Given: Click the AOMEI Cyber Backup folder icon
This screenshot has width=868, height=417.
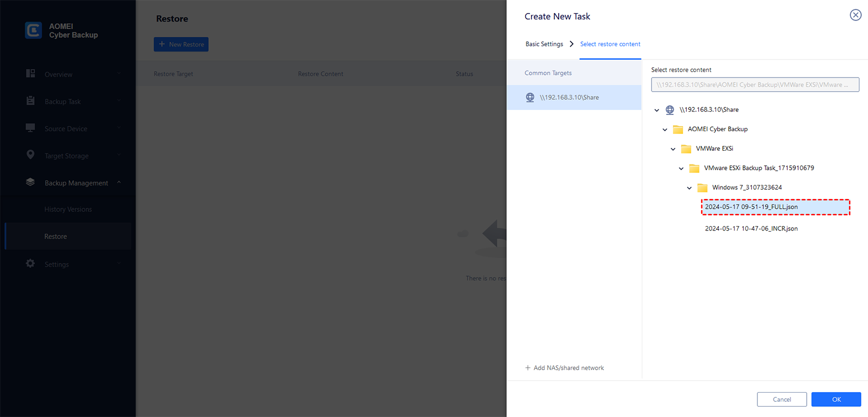Looking at the screenshot, I should [x=678, y=130].
